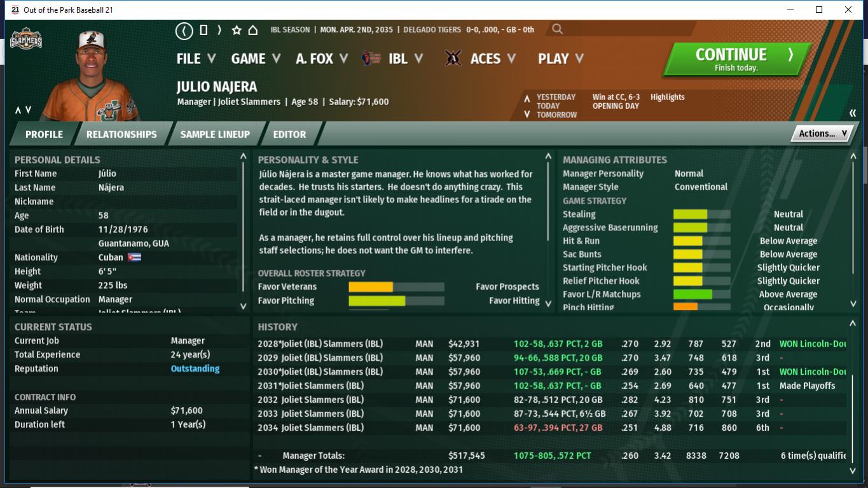Collapse the header with double chevron icon
The width and height of the screenshot is (868, 488).
[853, 113]
